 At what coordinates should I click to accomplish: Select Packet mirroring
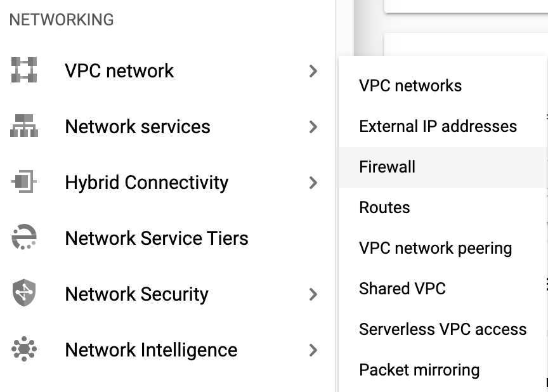(x=419, y=370)
